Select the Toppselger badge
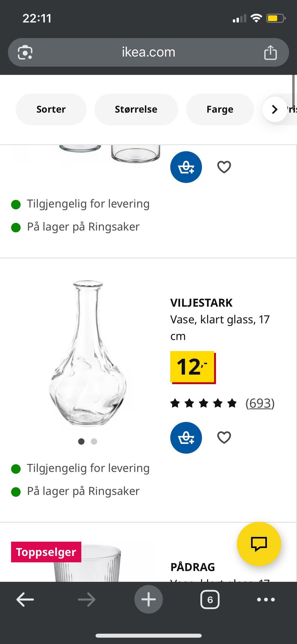The height and width of the screenshot is (644, 297). click(x=46, y=551)
